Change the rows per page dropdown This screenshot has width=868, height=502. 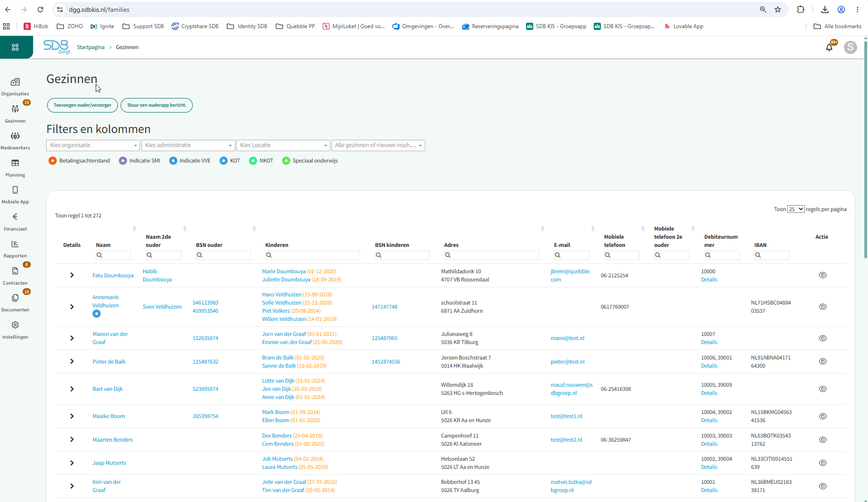(x=796, y=209)
